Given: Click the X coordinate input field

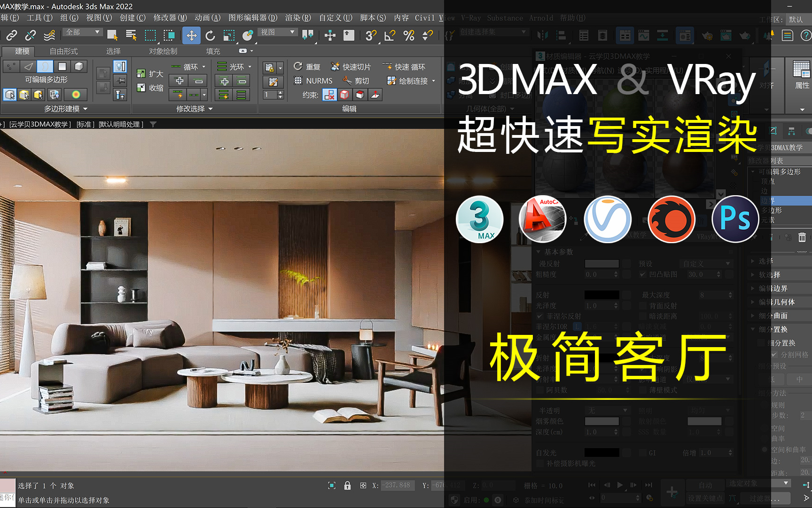Looking at the screenshot, I should tap(396, 485).
